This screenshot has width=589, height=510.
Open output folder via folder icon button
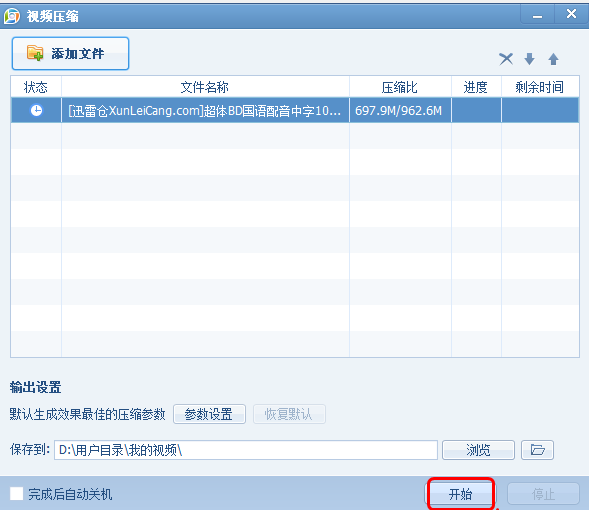click(x=537, y=450)
